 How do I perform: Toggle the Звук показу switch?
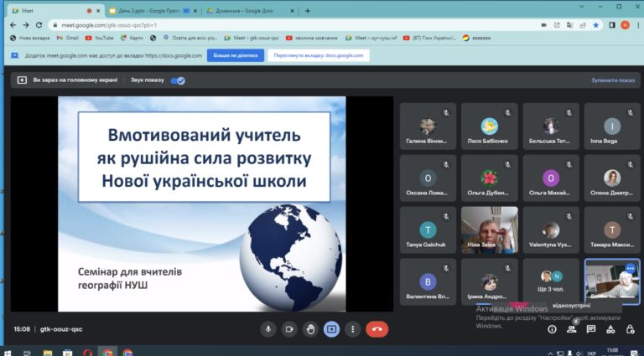click(x=178, y=80)
